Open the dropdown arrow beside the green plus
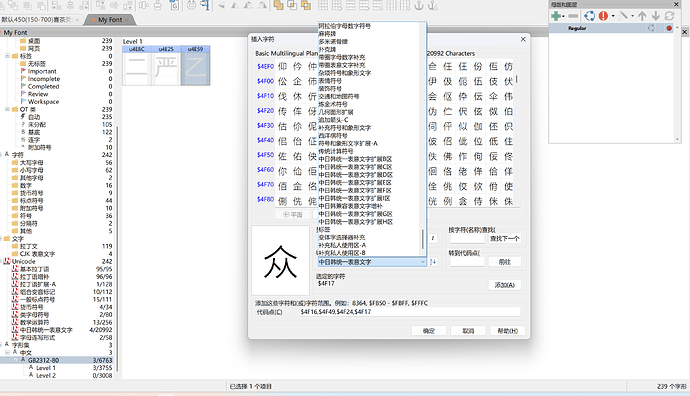The width and height of the screenshot is (690, 396). [x=563, y=16]
